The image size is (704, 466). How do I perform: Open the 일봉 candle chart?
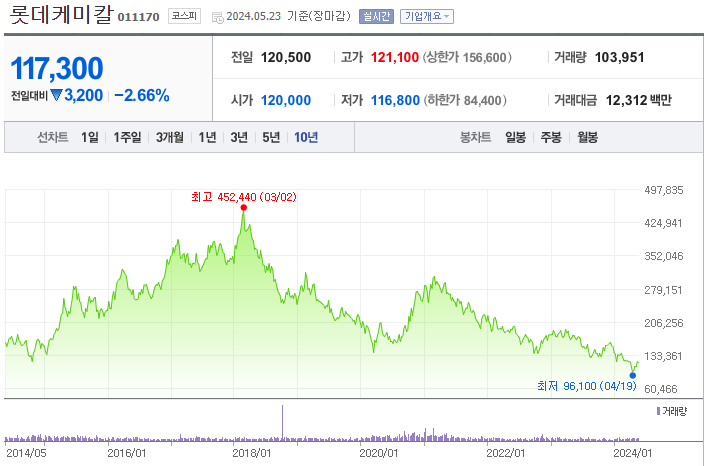[x=515, y=137]
